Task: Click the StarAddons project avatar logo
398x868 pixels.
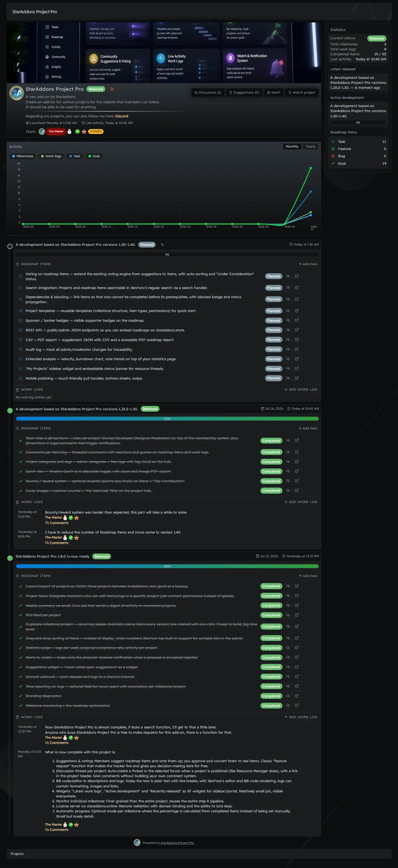Action: tap(16, 93)
